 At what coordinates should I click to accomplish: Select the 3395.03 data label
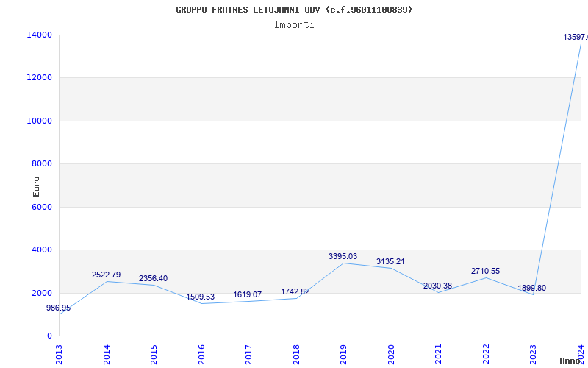click(x=343, y=256)
